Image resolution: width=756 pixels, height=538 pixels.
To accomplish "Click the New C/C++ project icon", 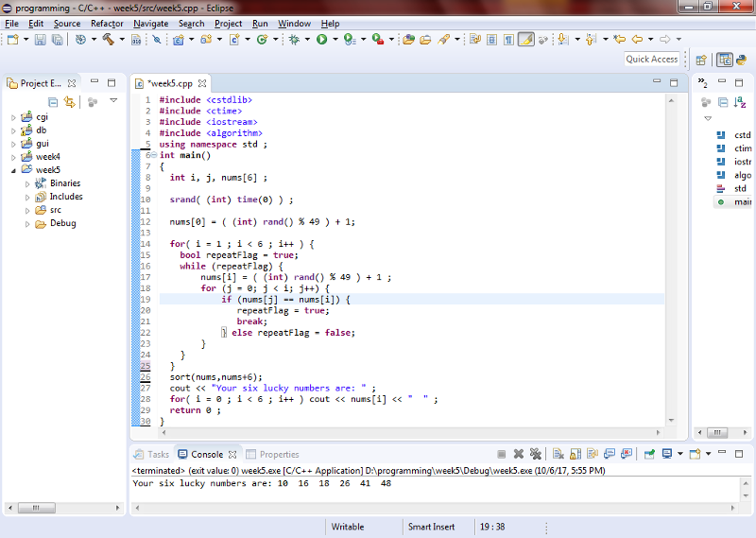I will pyautogui.click(x=179, y=40).
